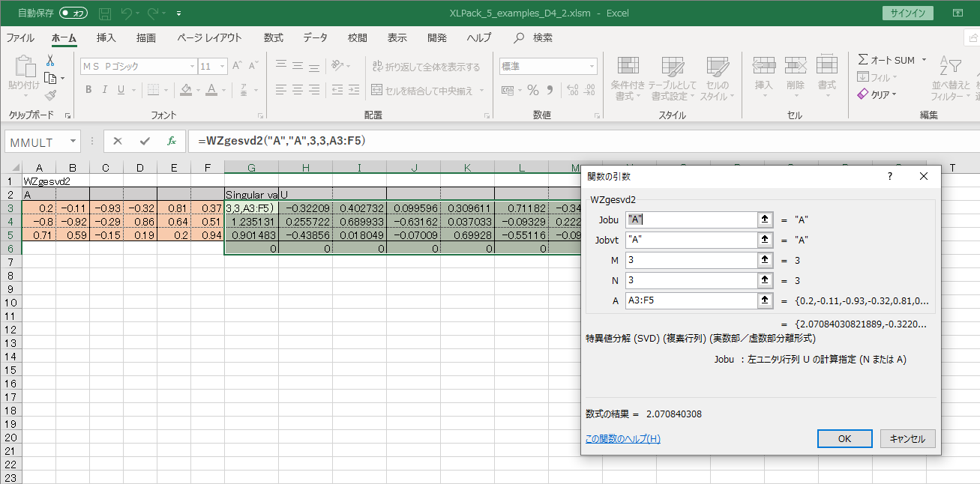
Task: Confirm formula with the checkmark icon
Action: (x=145, y=141)
